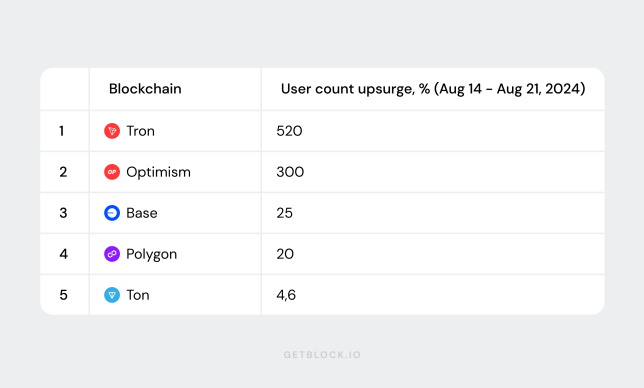Click the purple Polygon logo icon
This screenshot has height=388, width=644.
(x=112, y=254)
